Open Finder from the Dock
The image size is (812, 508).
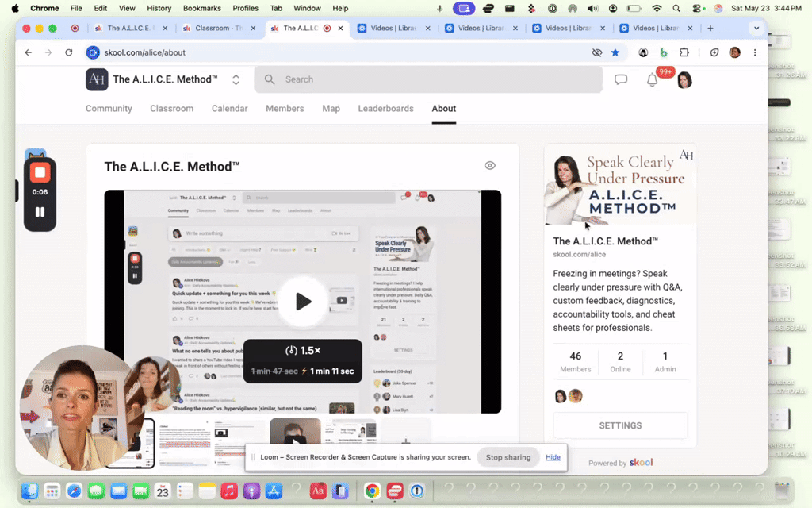[x=29, y=491]
